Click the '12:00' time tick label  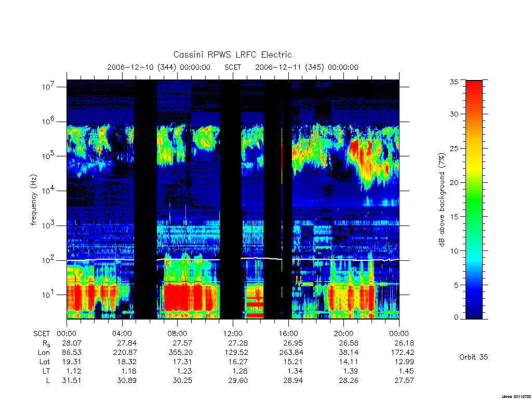click(233, 334)
